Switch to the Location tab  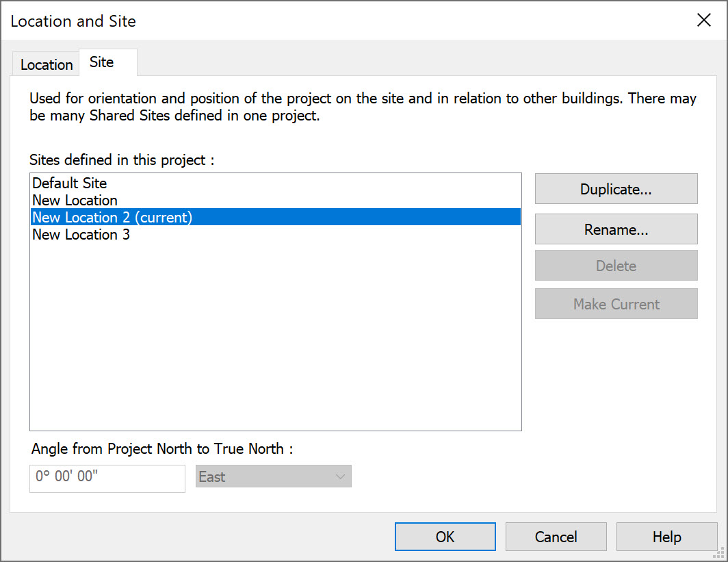[x=45, y=64]
